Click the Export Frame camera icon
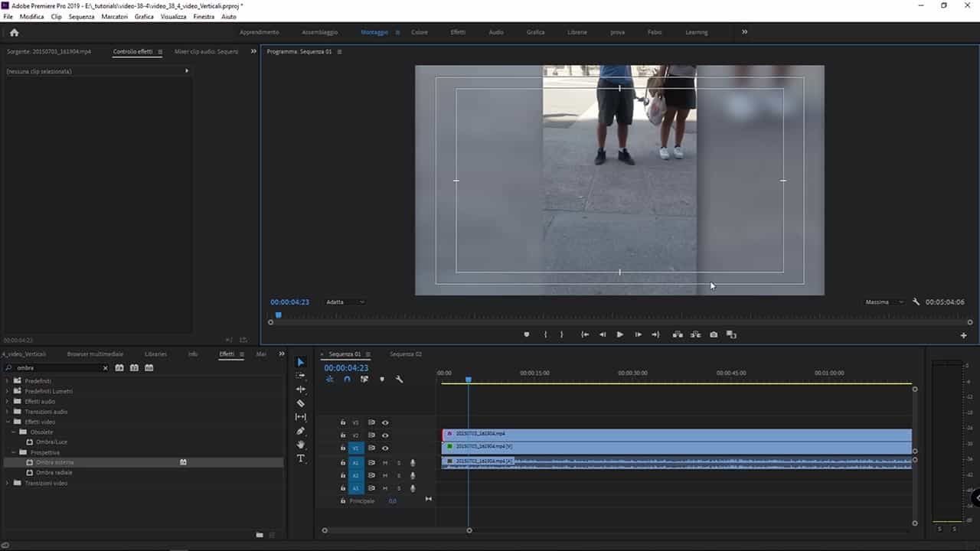The height and width of the screenshot is (551, 980). (714, 334)
